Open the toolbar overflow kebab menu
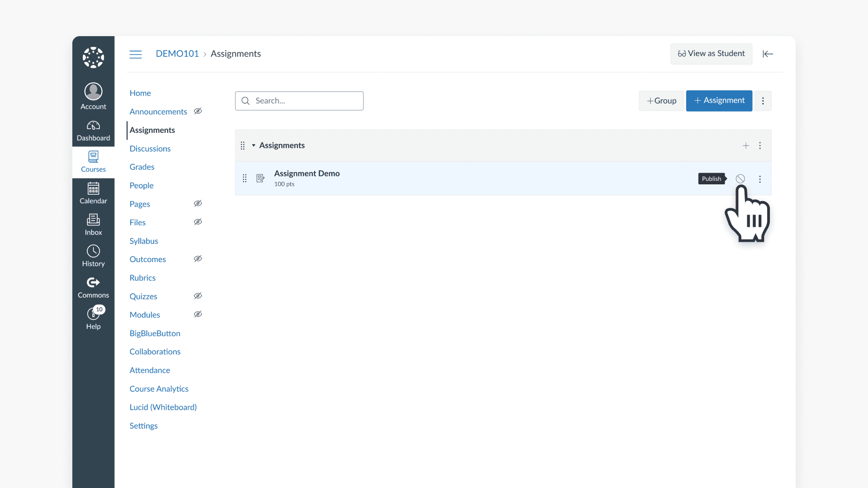 click(764, 101)
